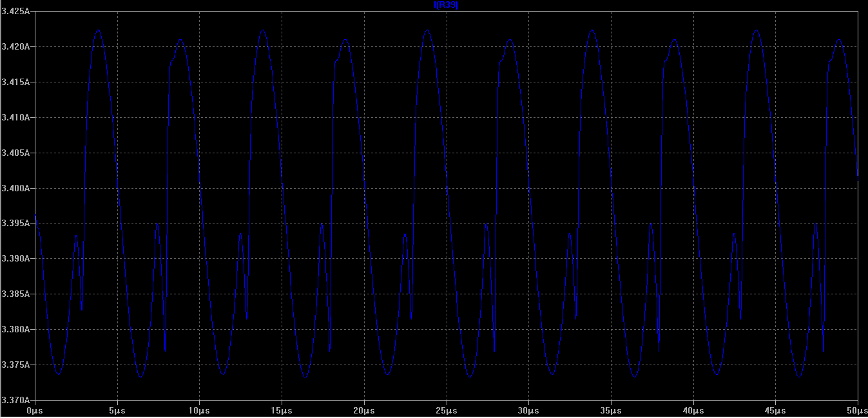
Task: Click the 30µs time axis label
Action: (x=528, y=410)
